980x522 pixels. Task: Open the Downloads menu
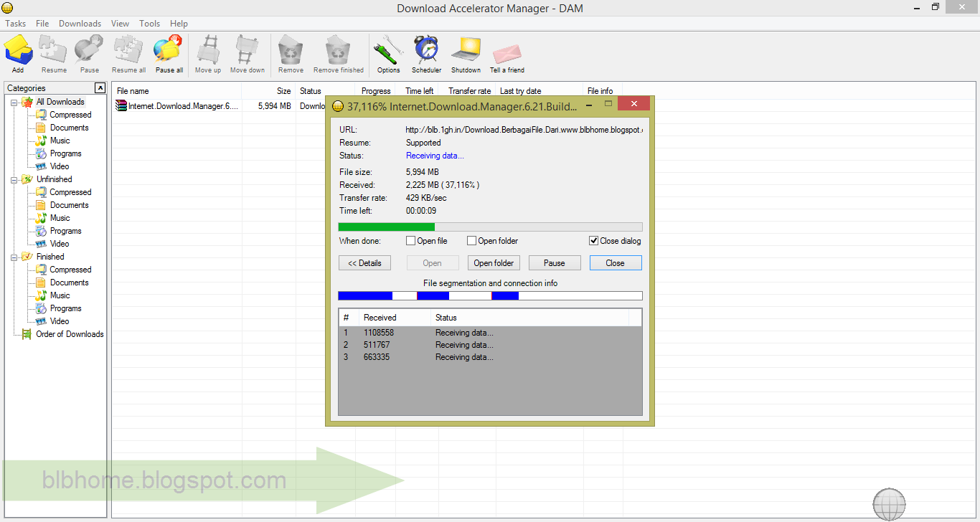click(x=80, y=24)
